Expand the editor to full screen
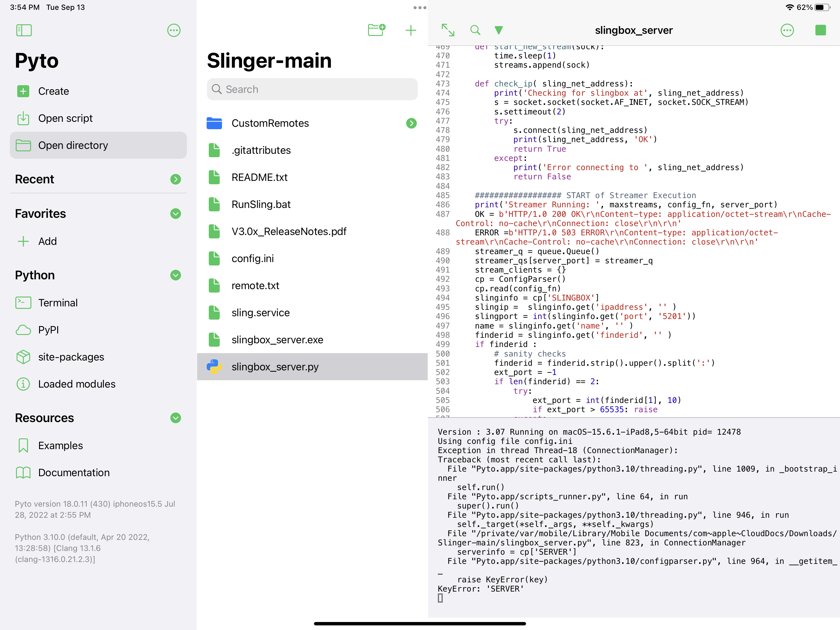 click(448, 30)
